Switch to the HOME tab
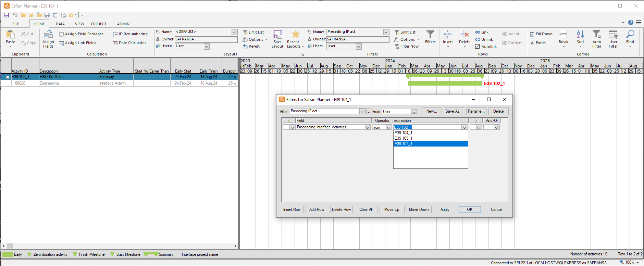 39,24
